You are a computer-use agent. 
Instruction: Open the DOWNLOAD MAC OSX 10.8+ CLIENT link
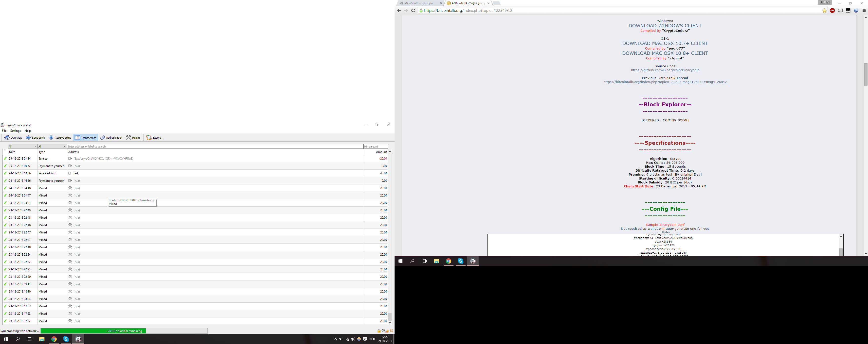(665, 53)
